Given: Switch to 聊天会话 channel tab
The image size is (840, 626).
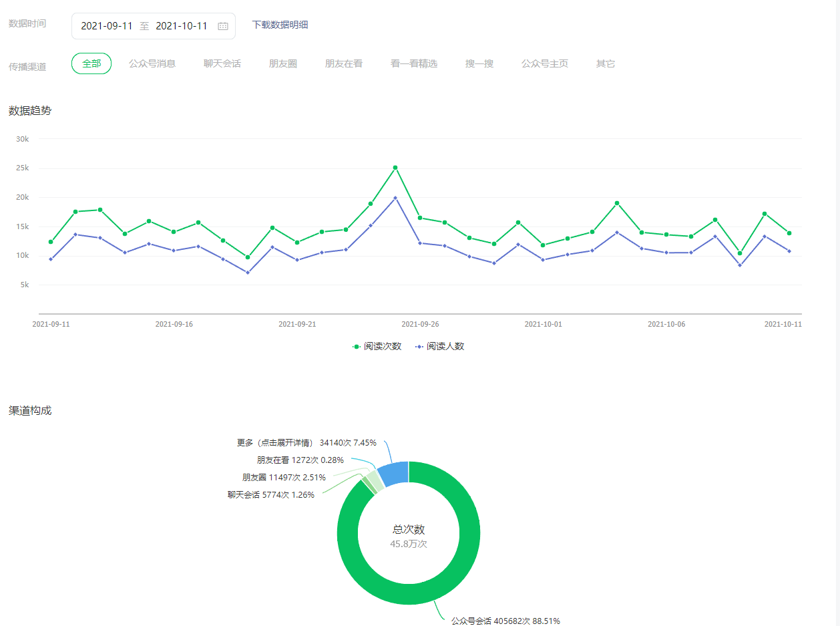Looking at the screenshot, I should (x=222, y=63).
